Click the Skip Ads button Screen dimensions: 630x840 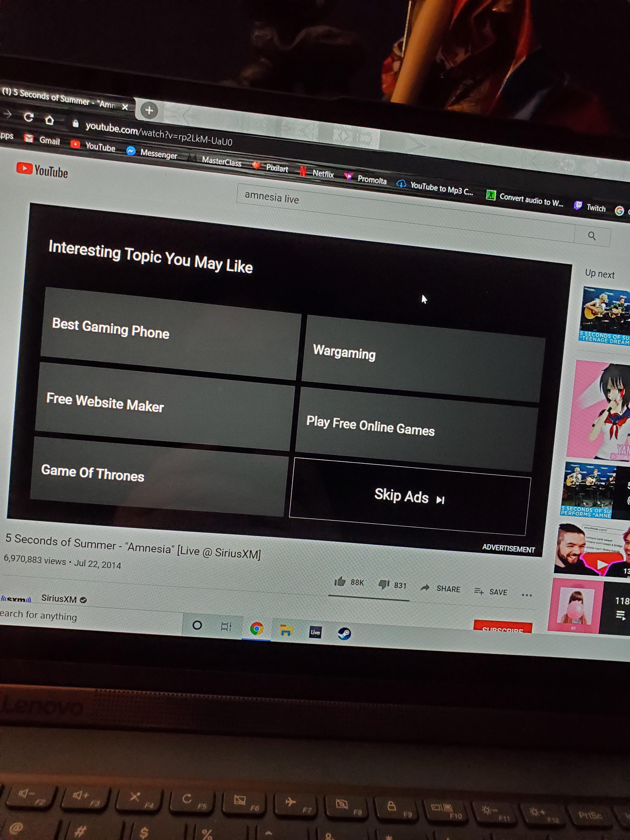[410, 496]
